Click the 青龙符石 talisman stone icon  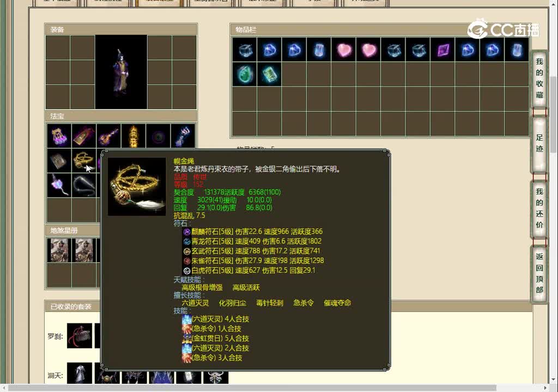(x=187, y=241)
